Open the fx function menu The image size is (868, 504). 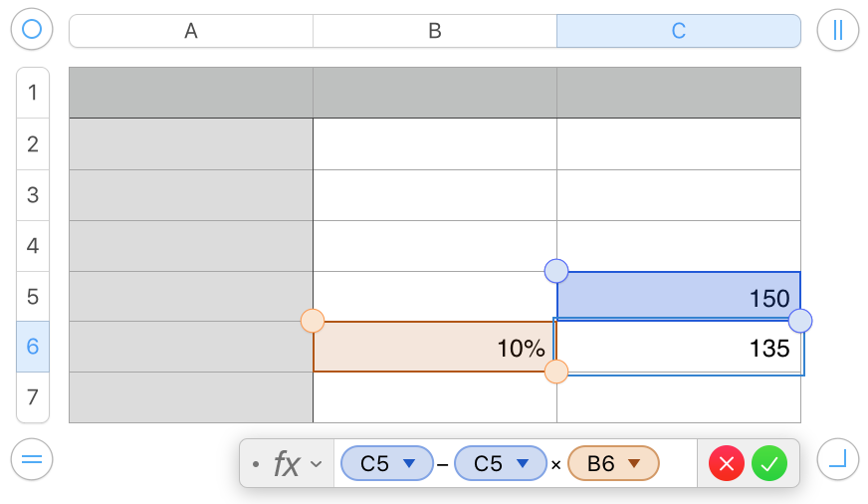pos(295,463)
